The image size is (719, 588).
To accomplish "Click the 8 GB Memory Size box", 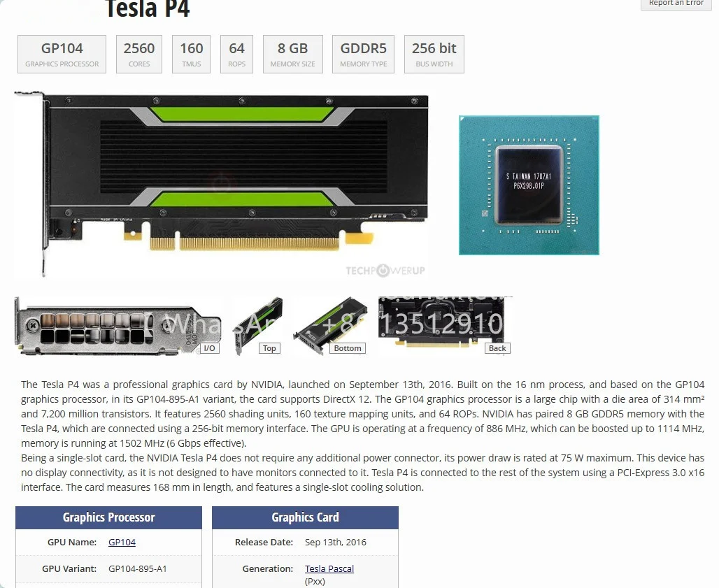I will point(292,54).
